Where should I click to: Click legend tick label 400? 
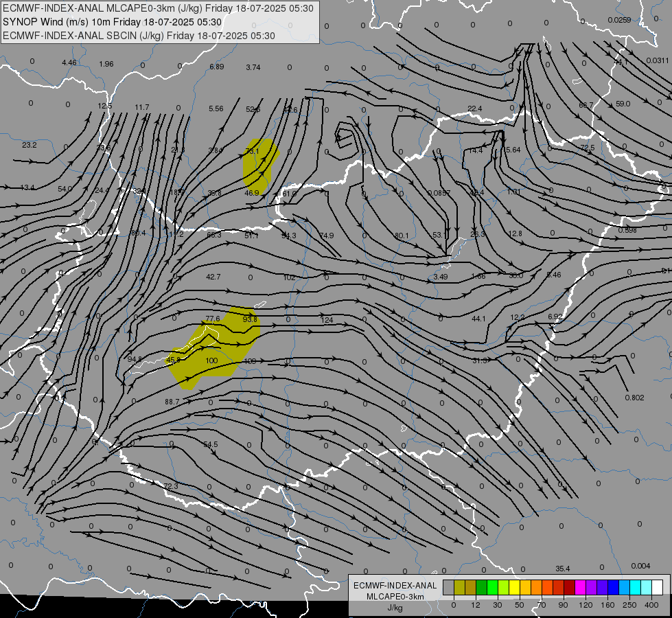coord(651,605)
